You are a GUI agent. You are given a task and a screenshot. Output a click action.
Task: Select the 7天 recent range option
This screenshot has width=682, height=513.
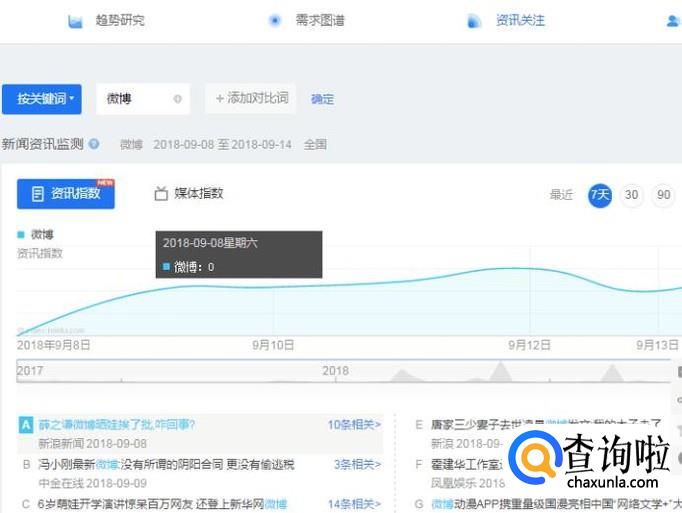tap(600, 195)
